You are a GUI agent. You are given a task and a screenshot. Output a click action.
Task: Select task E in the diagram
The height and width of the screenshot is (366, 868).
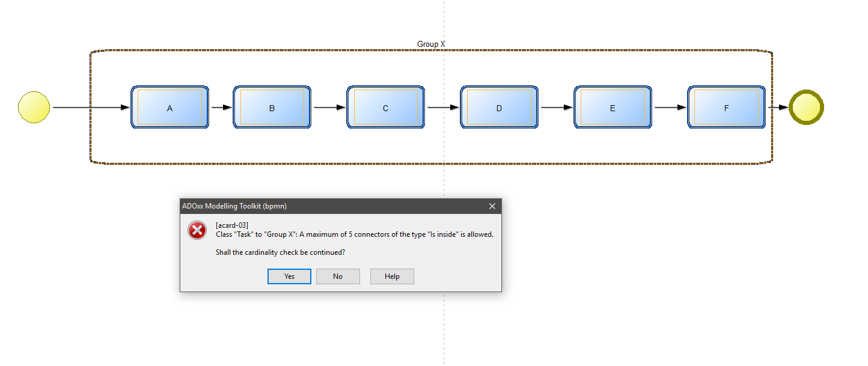tap(613, 108)
